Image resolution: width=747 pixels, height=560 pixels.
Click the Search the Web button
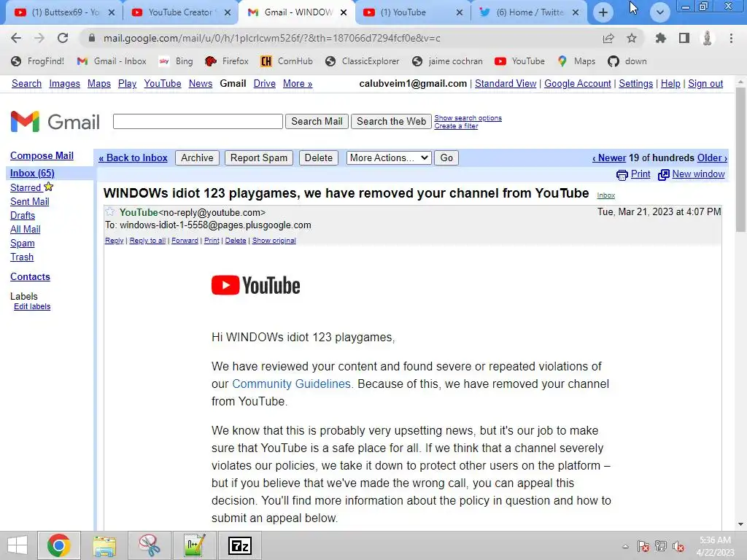tap(391, 122)
